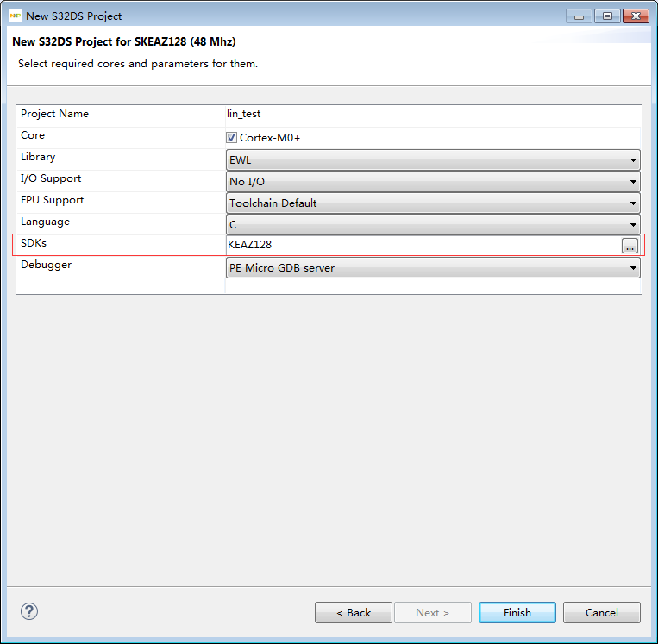Click the Library row label
658x644 pixels.
(38, 157)
